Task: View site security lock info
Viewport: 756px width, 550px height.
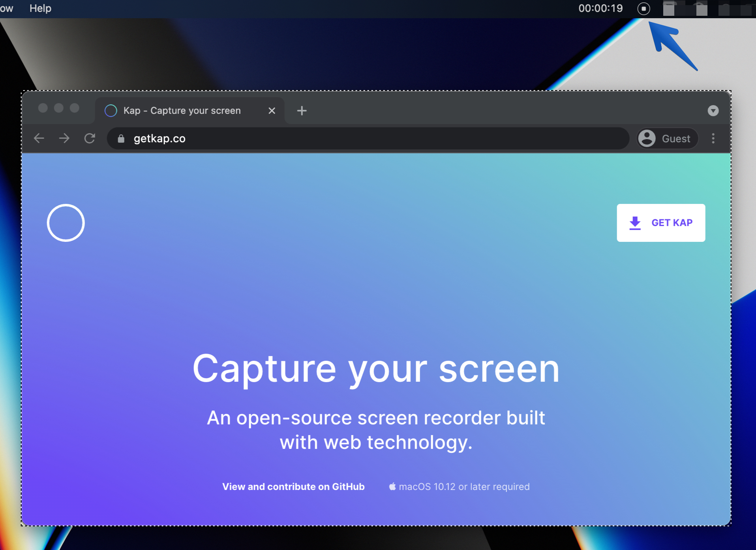Action: (121, 138)
